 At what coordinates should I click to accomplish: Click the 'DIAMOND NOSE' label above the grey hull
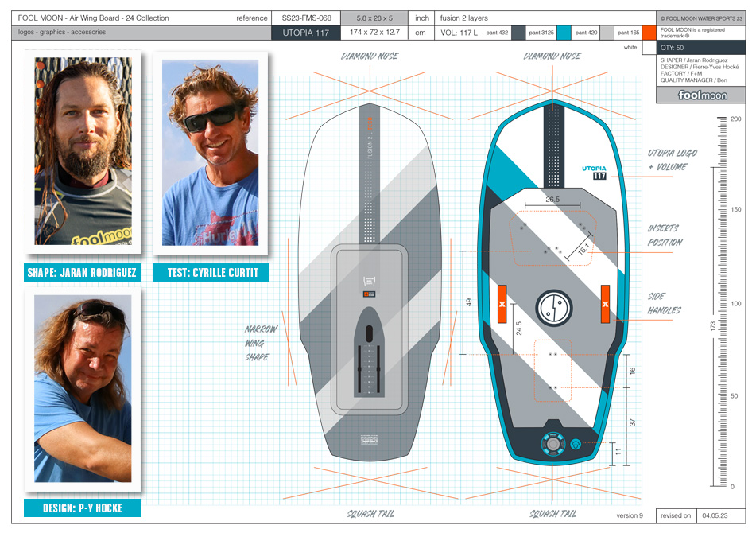click(370, 56)
